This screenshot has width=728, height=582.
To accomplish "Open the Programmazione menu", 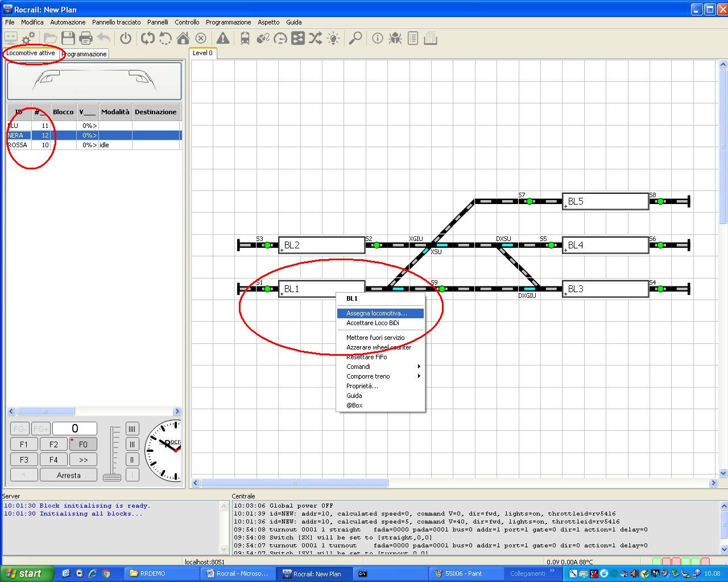I will point(228,22).
